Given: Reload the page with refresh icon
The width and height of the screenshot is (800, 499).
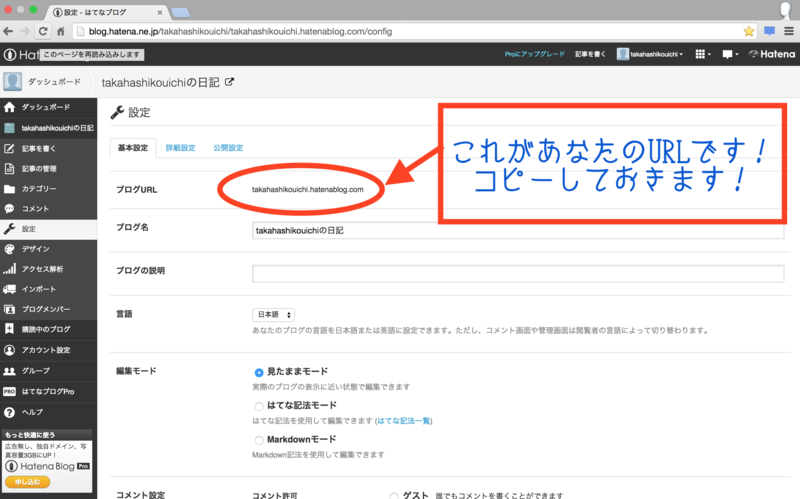Looking at the screenshot, I should tap(43, 31).
